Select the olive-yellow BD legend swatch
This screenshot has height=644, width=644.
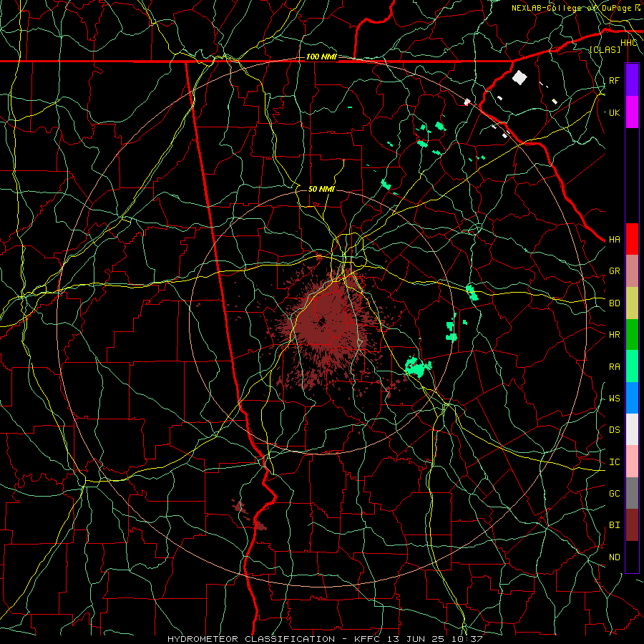(632, 303)
